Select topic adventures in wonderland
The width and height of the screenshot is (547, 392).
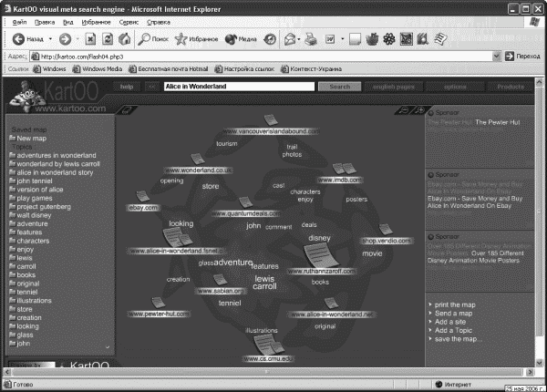click(x=53, y=155)
